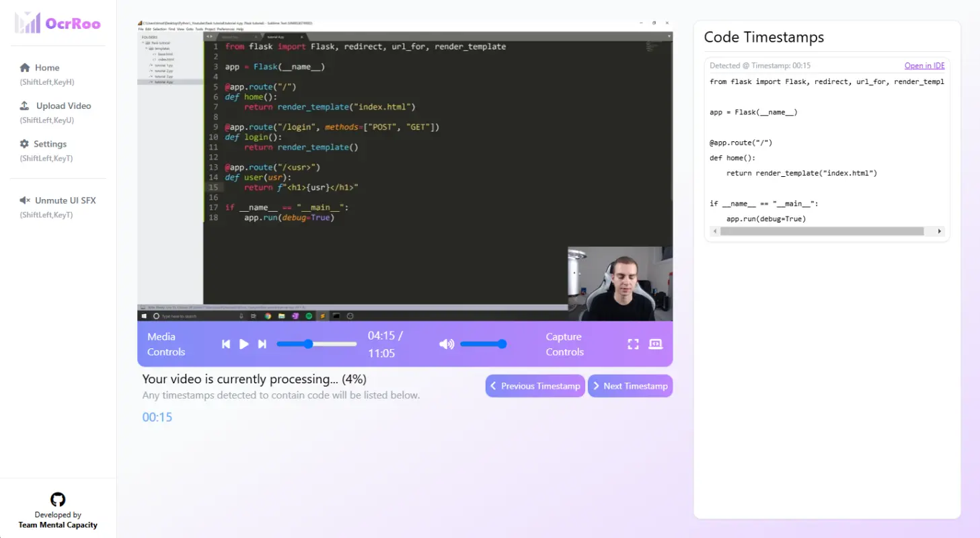980x538 pixels.
Task: Open the Team Mental Capacity link
Action: point(58,525)
